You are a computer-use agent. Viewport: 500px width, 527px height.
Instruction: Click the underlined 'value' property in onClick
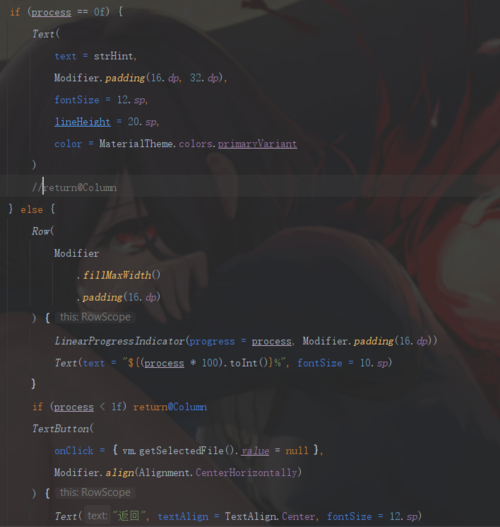click(x=255, y=451)
